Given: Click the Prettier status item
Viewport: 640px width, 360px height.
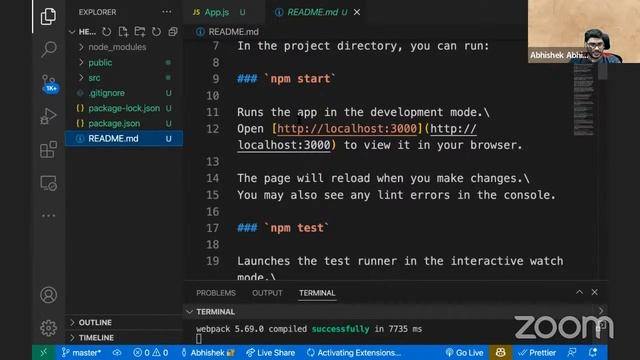Looking at the screenshot, I should [537, 353].
